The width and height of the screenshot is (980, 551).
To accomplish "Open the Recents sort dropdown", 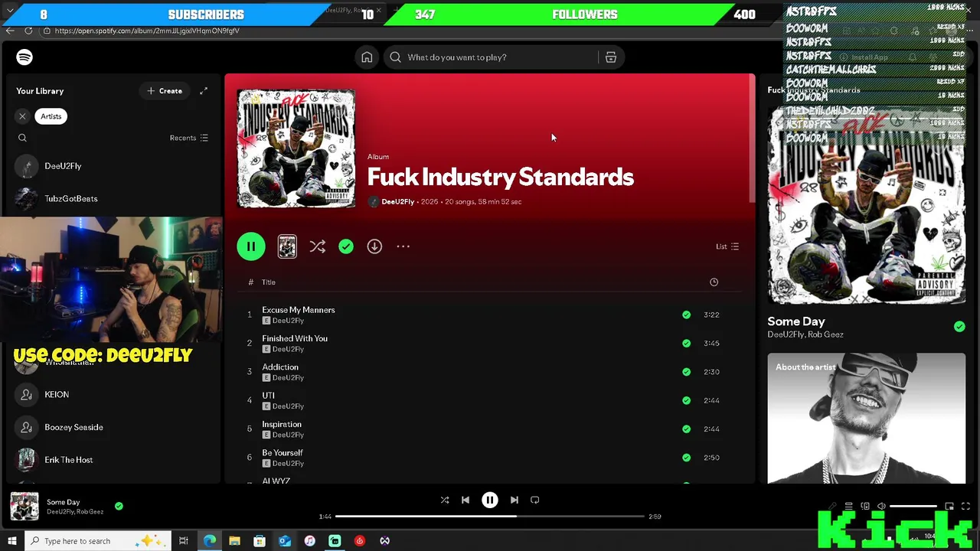I will coord(188,138).
